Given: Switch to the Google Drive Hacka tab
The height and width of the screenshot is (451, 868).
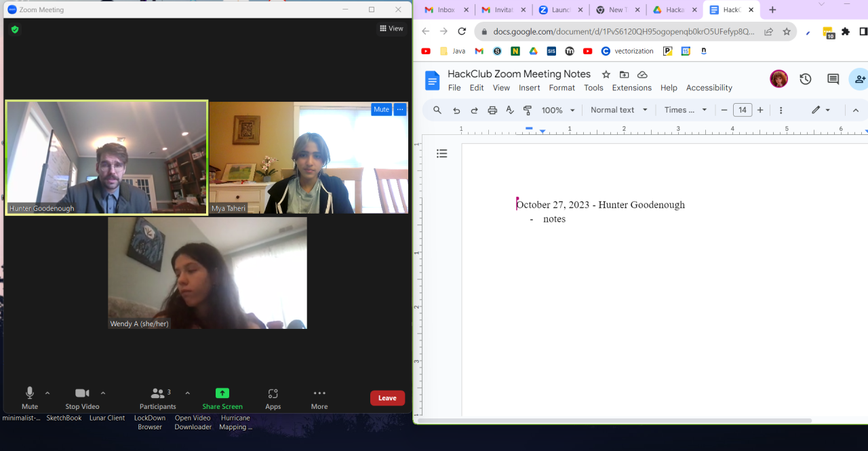Looking at the screenshot, I should click(x=675, y=10).
